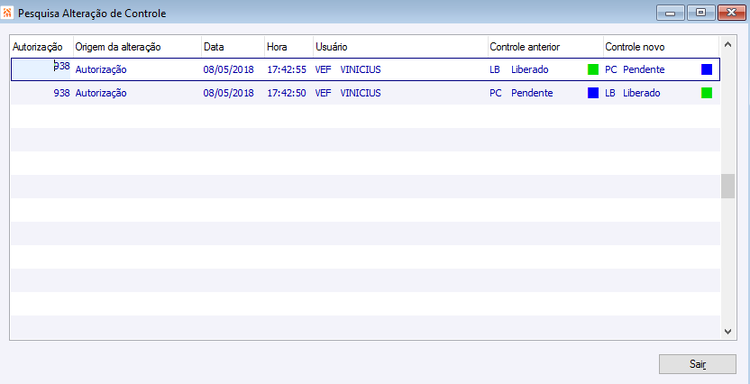This screenshot has height=384, width=750.
Task: Click the Hora column header
Action: coord(289,47)
